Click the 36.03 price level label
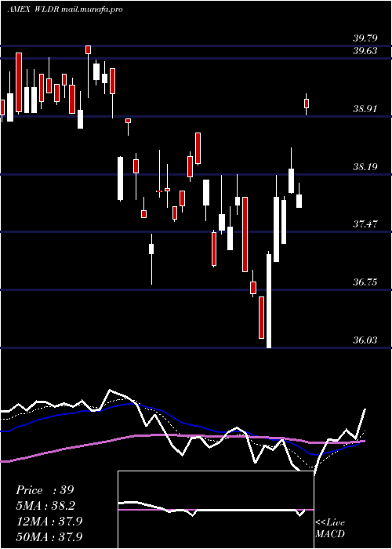392x549 pixels. pos(365,340)
